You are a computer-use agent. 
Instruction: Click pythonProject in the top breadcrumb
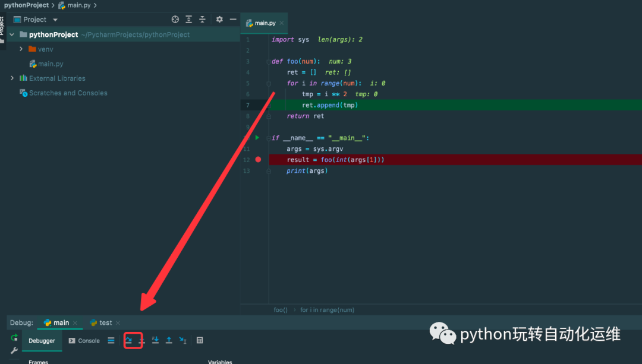point(26,5)
